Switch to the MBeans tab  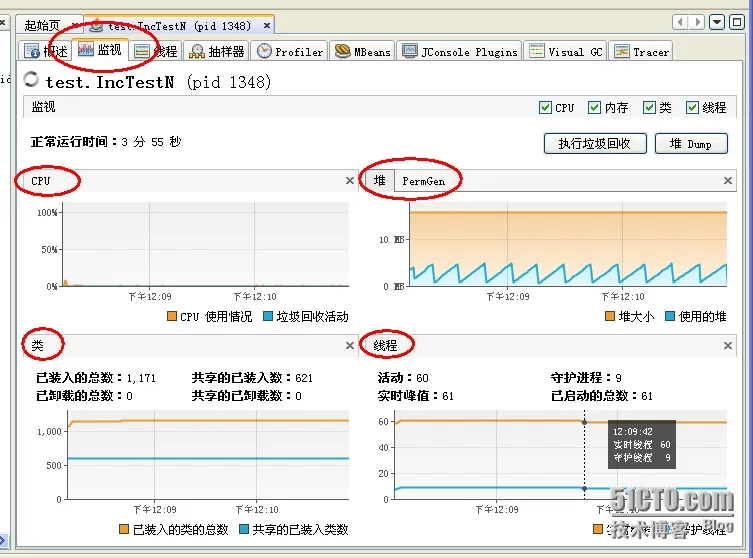pos(362,51)
